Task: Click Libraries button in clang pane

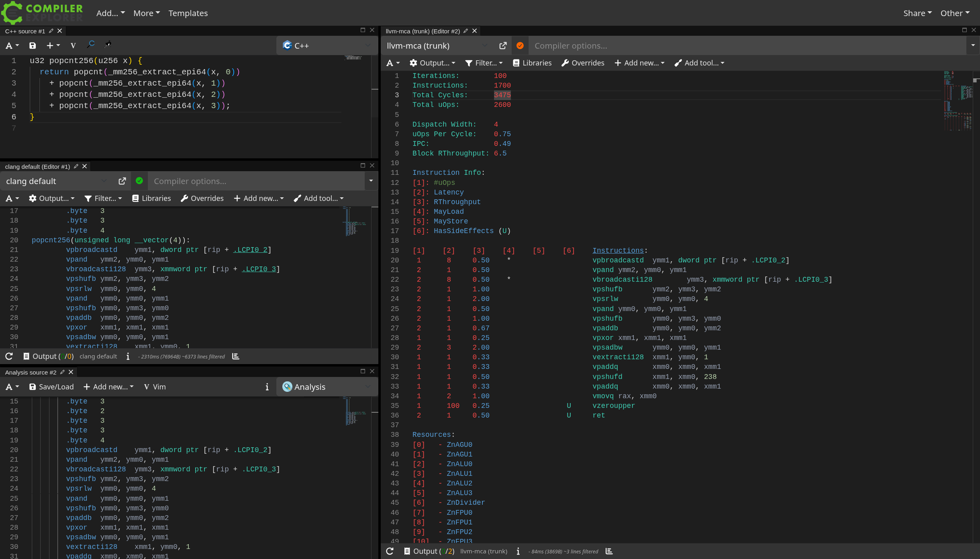Action: coord(151,199)
